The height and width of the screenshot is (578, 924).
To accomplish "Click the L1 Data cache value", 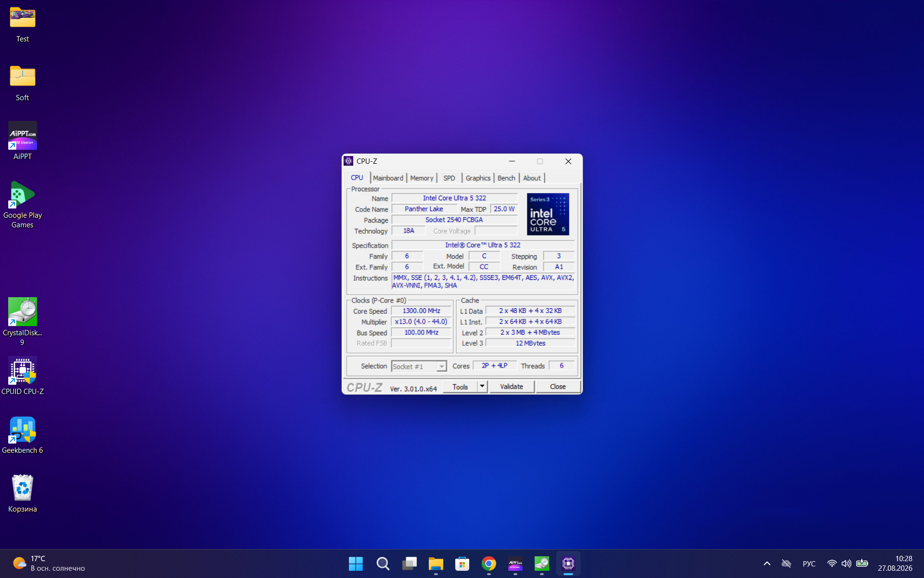I will [530, 311].
